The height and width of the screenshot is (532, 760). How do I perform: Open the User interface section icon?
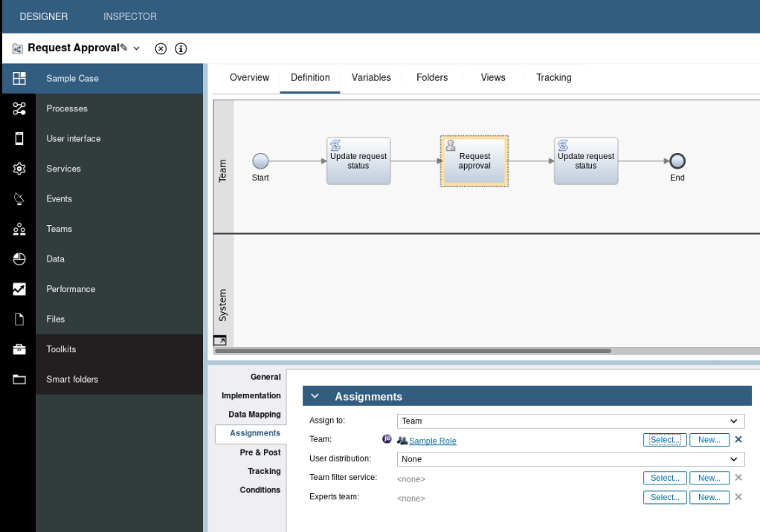coord(19,138)
